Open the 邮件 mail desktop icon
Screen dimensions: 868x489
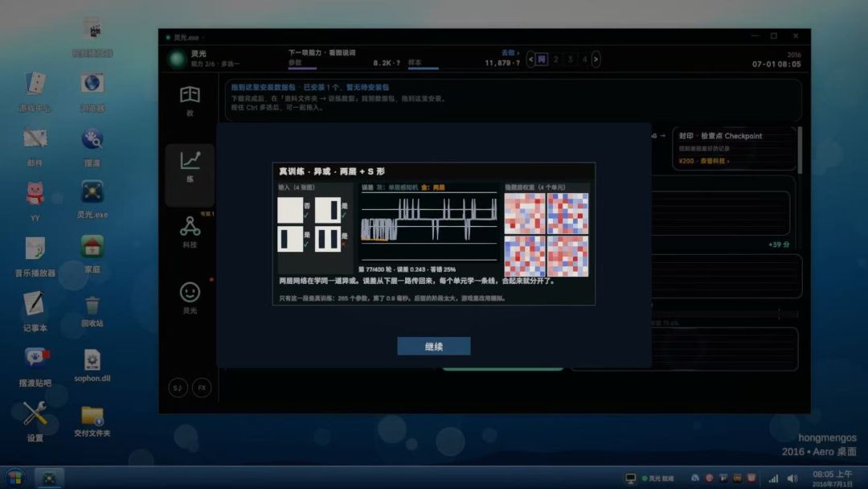click(x=35, y=146)
